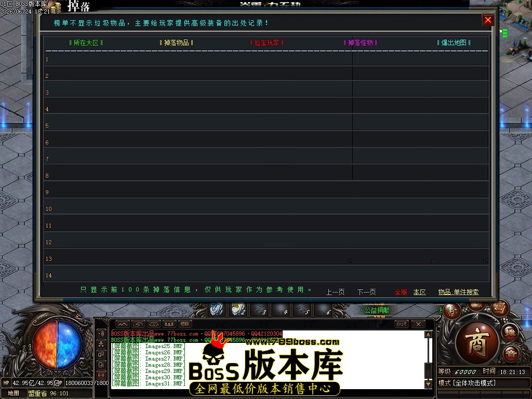532x399 pixels.
Task: Click the chat scrollbar thumb
Action: pyautogui.click(x=428, y=371)
